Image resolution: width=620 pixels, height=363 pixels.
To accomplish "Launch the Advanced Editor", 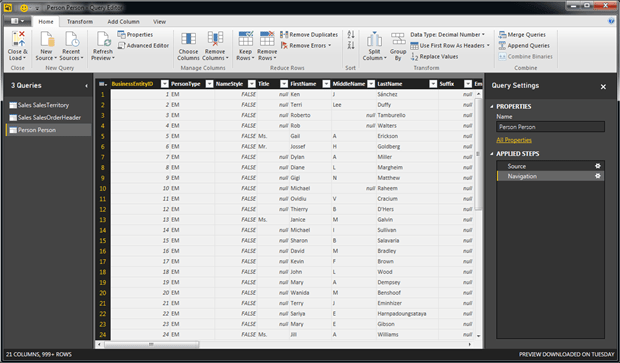I will click(143, 45).
